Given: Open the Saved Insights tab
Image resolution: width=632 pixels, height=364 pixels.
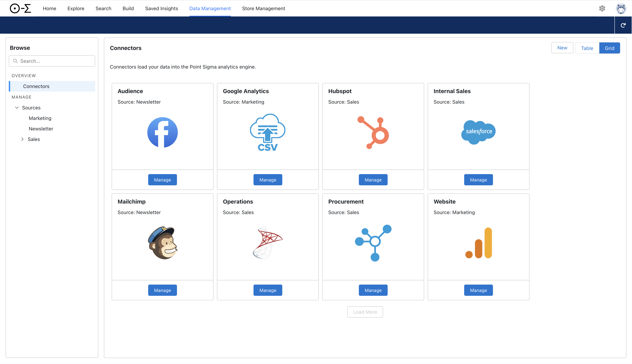Looking at the screenshot, I should point(162,8).
